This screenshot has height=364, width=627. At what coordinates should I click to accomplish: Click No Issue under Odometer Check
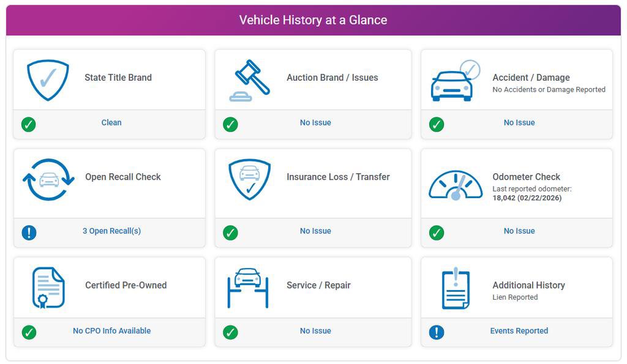(519, 231)
